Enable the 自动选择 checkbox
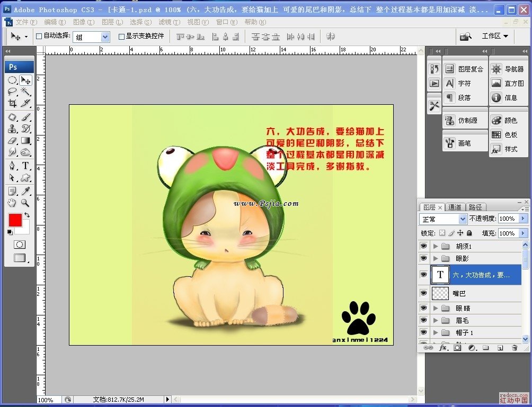Image resolution: width=532 pixels, height=407 pixels. pos(39,36)
